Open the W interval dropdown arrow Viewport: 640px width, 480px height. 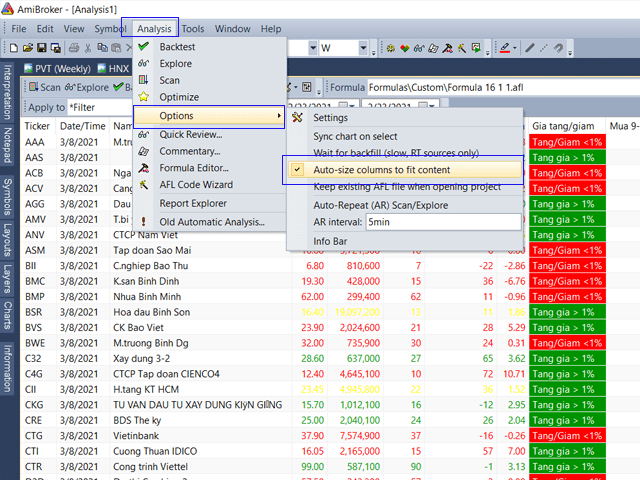pos(363,48)
